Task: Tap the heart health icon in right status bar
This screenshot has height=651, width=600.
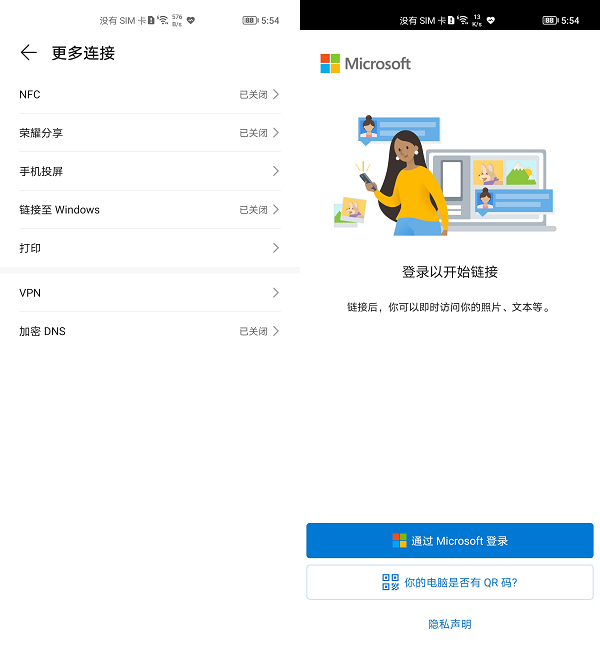Action: click(x=491, y=20)
